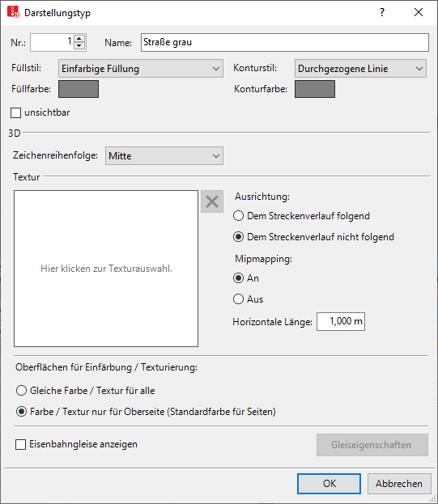
Task: Click the Darstellungstyp application icon in title bar
Action: pyautogui.click(x=14, y=12)
